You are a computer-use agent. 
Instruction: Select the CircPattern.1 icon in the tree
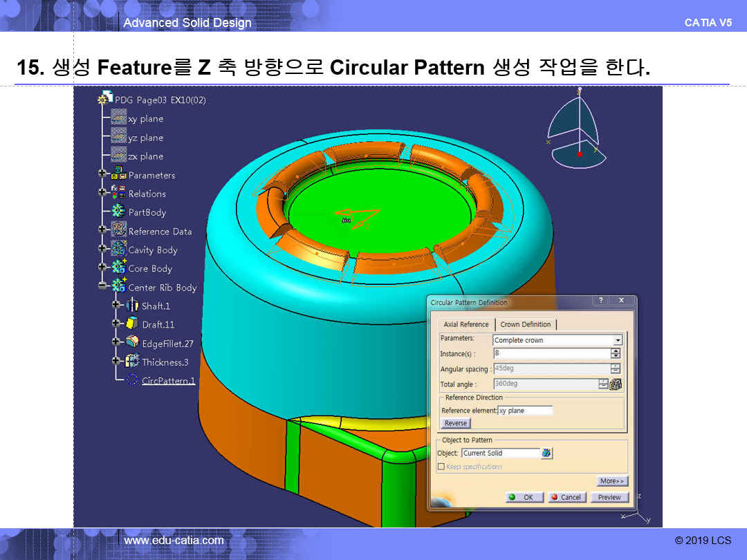[x=133, y=381]
